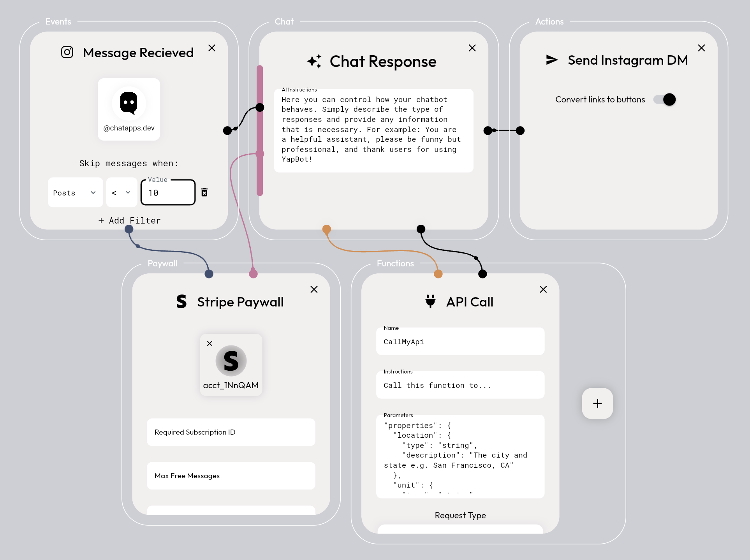This screenshot has width=750, height=560.
Task: Click the Send Instagram DM arrow icon
Action: 546,62
